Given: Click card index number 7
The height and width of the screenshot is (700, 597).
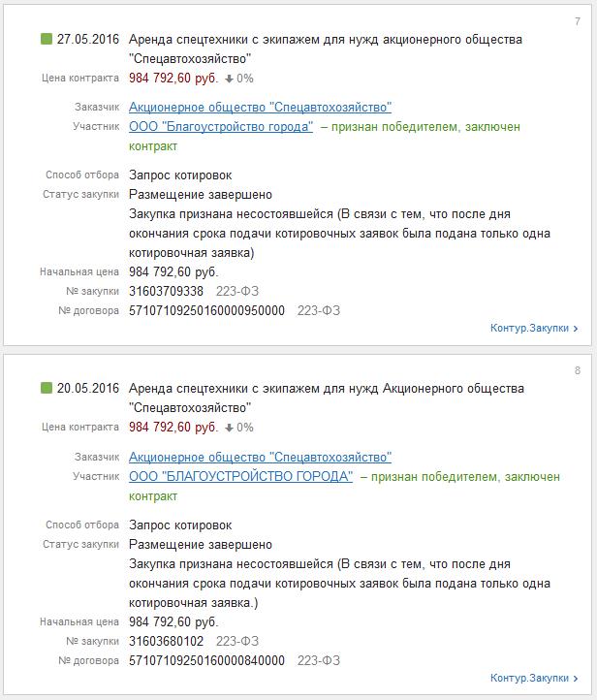Looking at the screenshot, I should pos(578,21).
